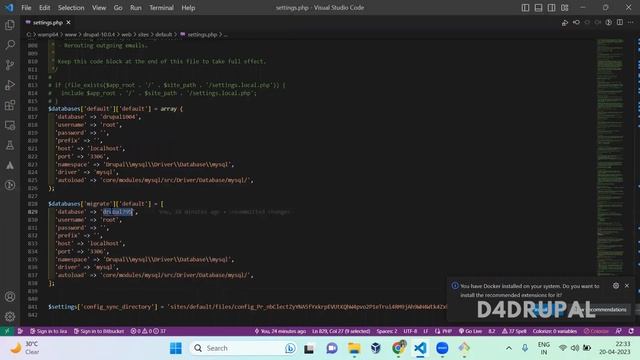Expand the wamp64 breadcrumb
Image resolution: width=640 pixels, height=360 pixels.
48,35
